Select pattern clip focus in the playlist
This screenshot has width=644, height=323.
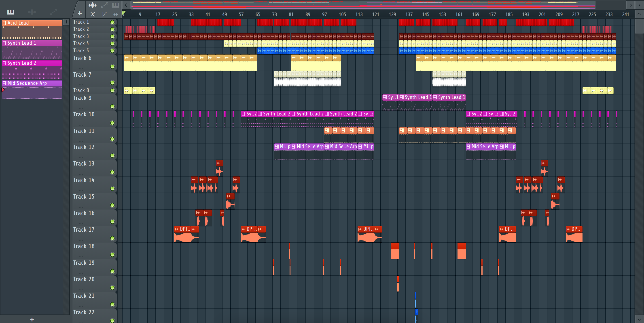click(x=116, y=5)
